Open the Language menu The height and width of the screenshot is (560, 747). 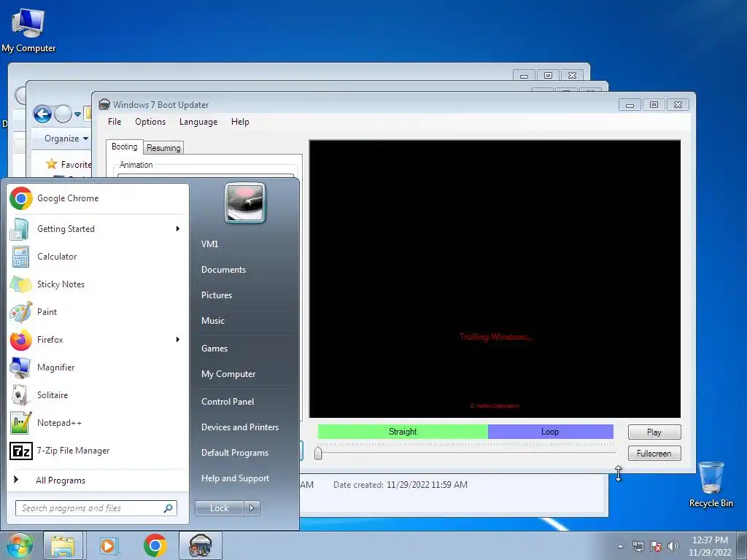tap(198, 122)
